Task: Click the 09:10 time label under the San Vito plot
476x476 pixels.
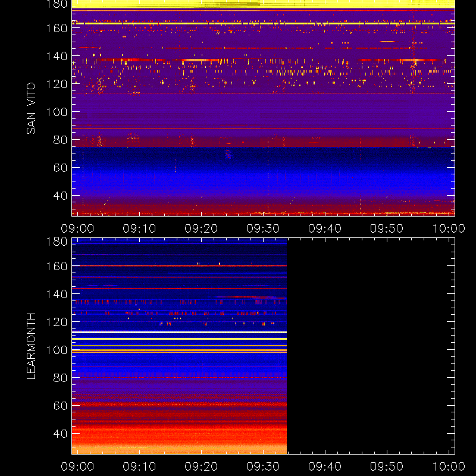Action: click(x=139, y=228)
